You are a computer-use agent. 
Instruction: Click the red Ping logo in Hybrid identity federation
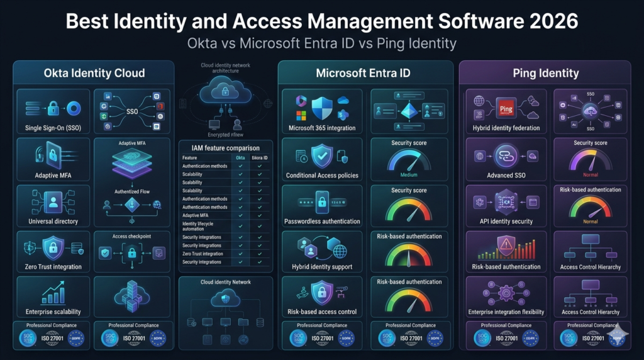[x=506, y=109]
